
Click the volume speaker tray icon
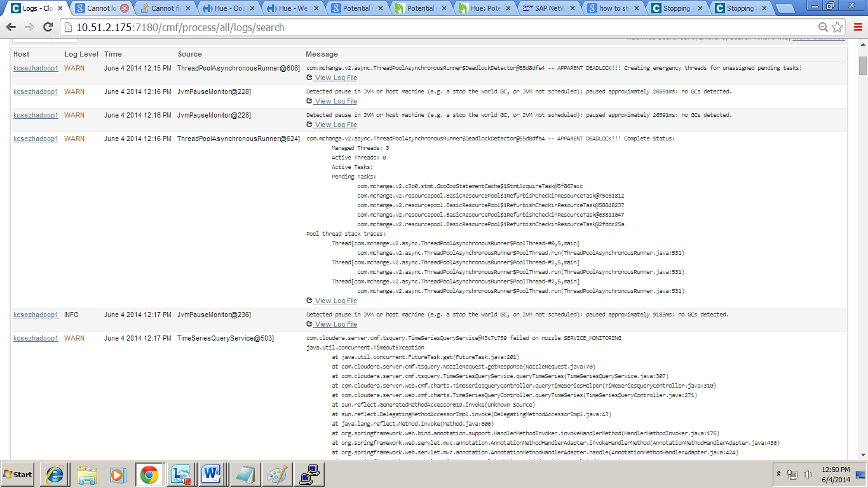tap(808, 474)
